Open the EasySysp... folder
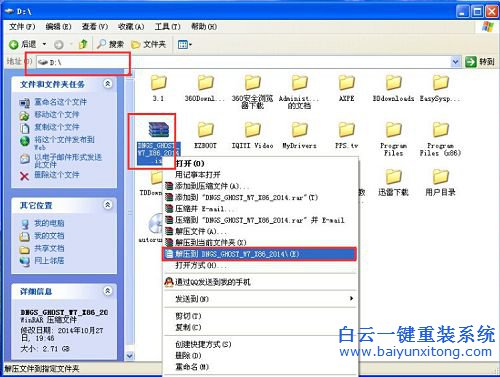The width and height of the screenshot is (500, 377). click(440, 88)
